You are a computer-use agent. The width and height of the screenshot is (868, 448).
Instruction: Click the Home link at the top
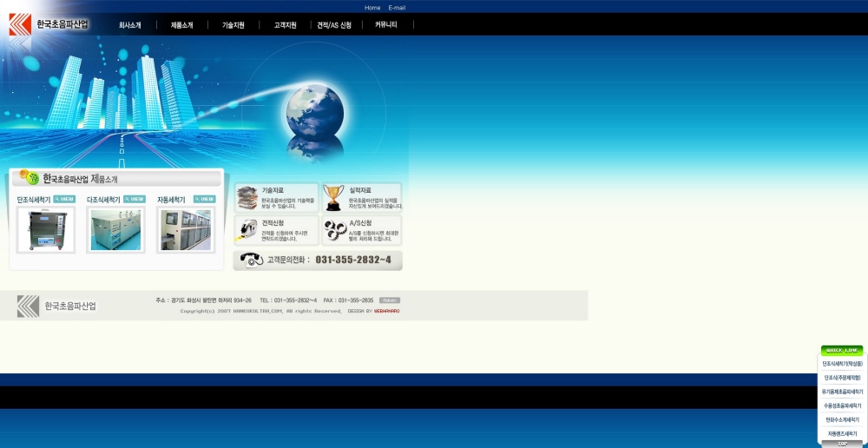(372, 8)
